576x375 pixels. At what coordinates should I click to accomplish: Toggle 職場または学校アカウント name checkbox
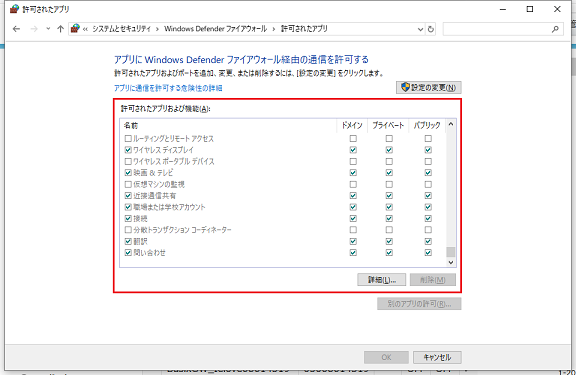point(128,207)
